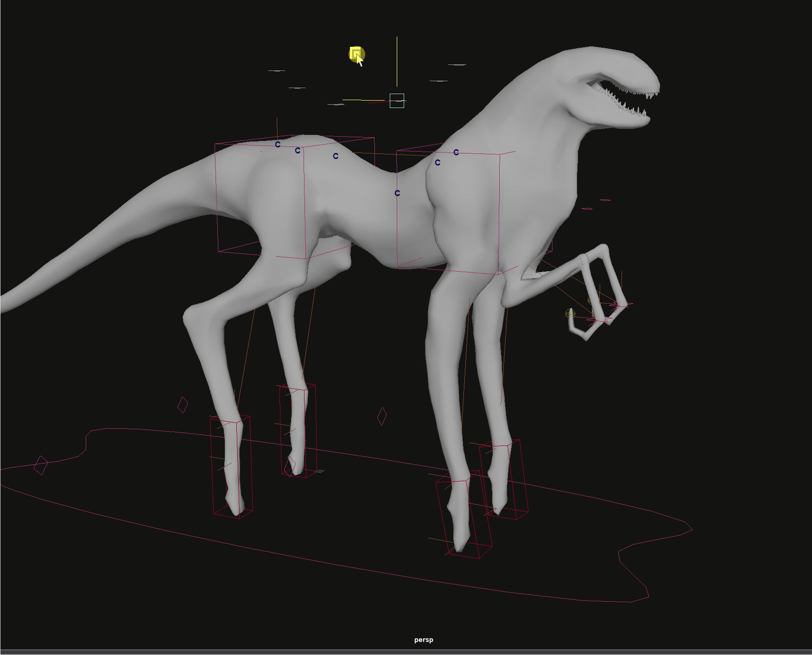Click the persp camera label
This screenshot has height=655, width=812.
(x=424, y=640)
